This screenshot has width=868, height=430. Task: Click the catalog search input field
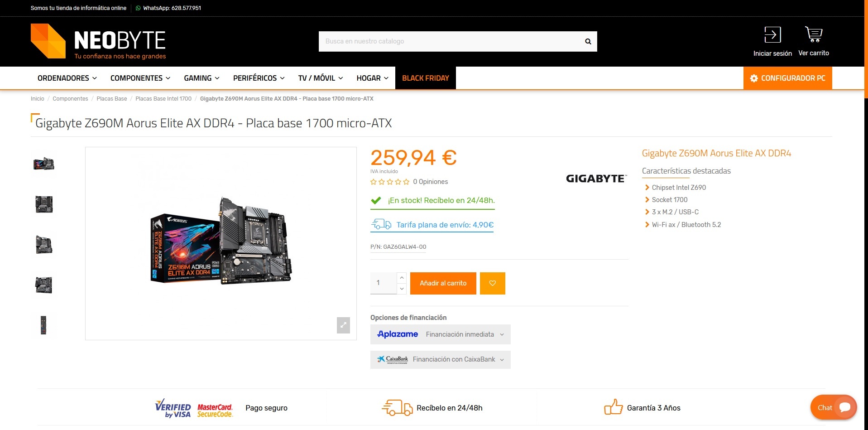click(451, 41)
